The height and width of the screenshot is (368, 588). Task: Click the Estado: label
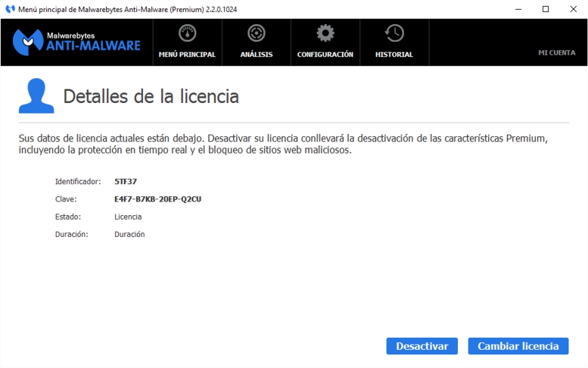(68, 217)
